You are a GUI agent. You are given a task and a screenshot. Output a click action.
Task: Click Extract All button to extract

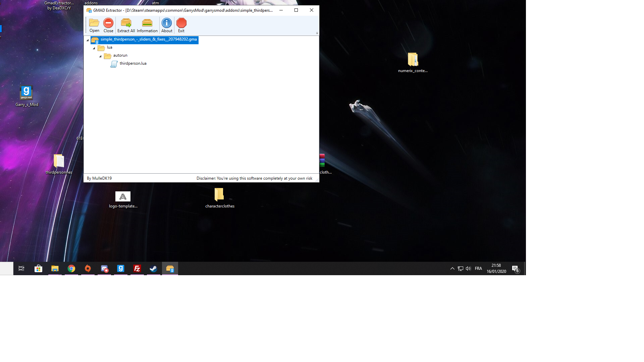click(126, 24)
